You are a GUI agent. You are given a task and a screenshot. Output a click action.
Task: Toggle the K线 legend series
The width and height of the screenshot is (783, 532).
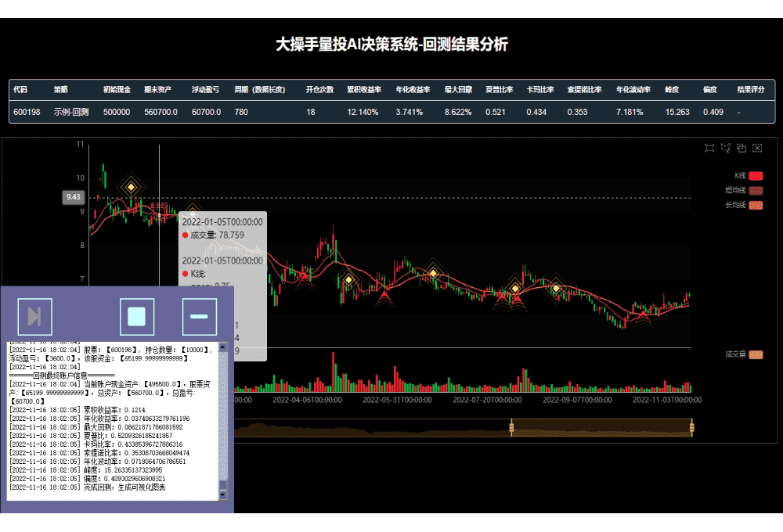(x=755, y=176)
